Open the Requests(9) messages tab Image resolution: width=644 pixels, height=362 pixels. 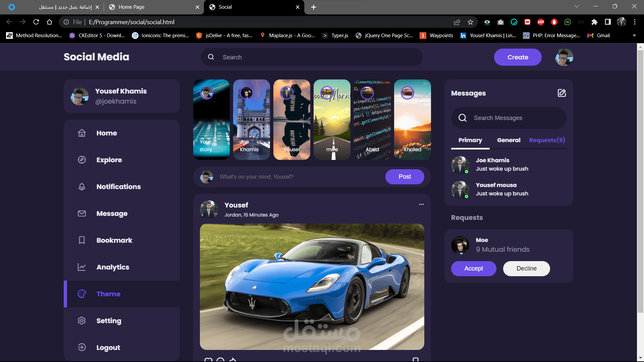tap(547, 140)
